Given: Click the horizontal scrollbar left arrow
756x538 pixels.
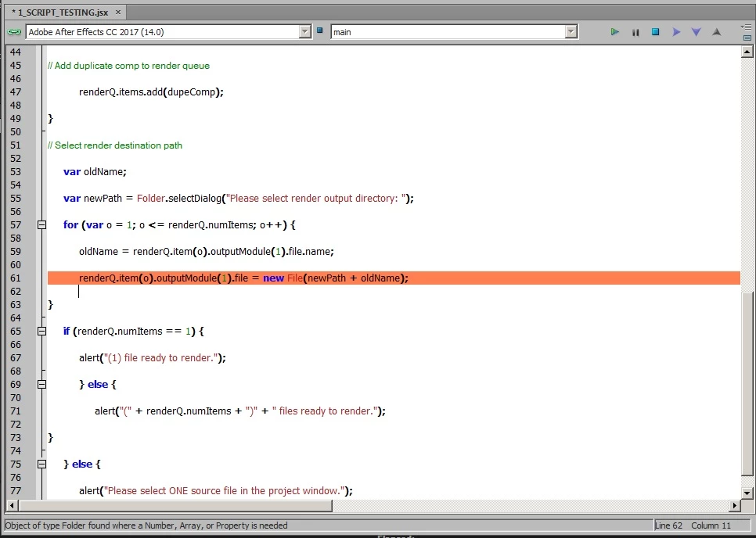Looking at the screenshot, I should tap(12, 505).
